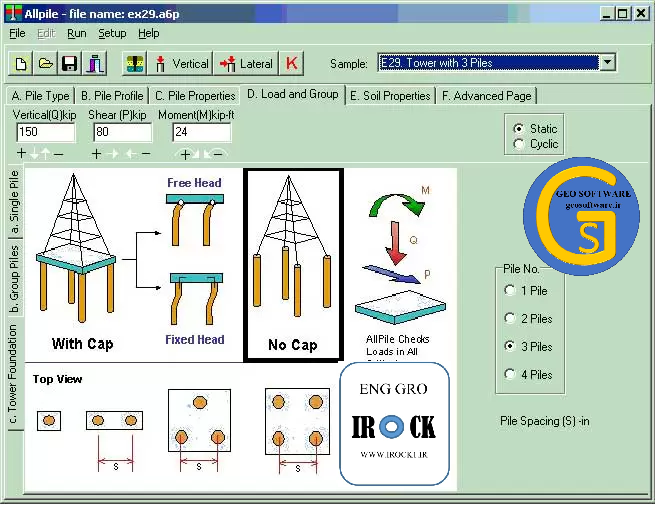Open the A. Pile Type tab
The height and width of the screenshot is (505, 655).
[x=40, y=96]
